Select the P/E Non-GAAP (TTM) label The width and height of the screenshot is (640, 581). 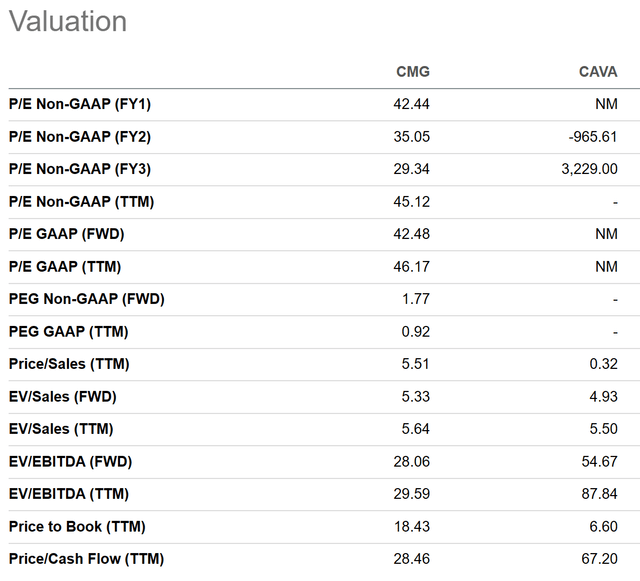click(81, 202)
